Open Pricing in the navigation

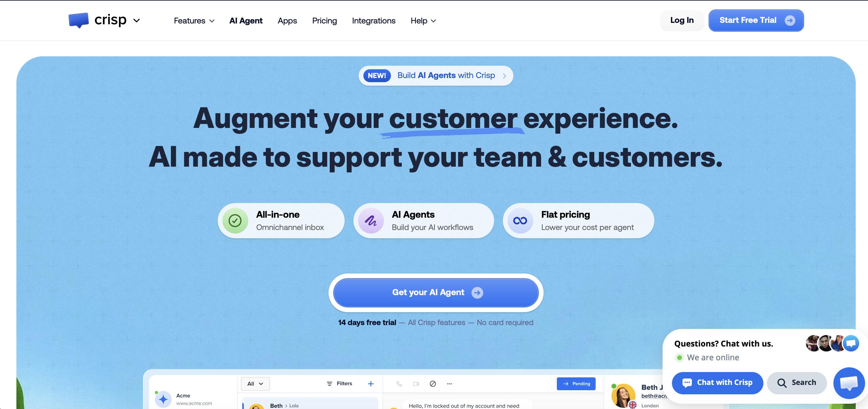click(x=324, y=21)
